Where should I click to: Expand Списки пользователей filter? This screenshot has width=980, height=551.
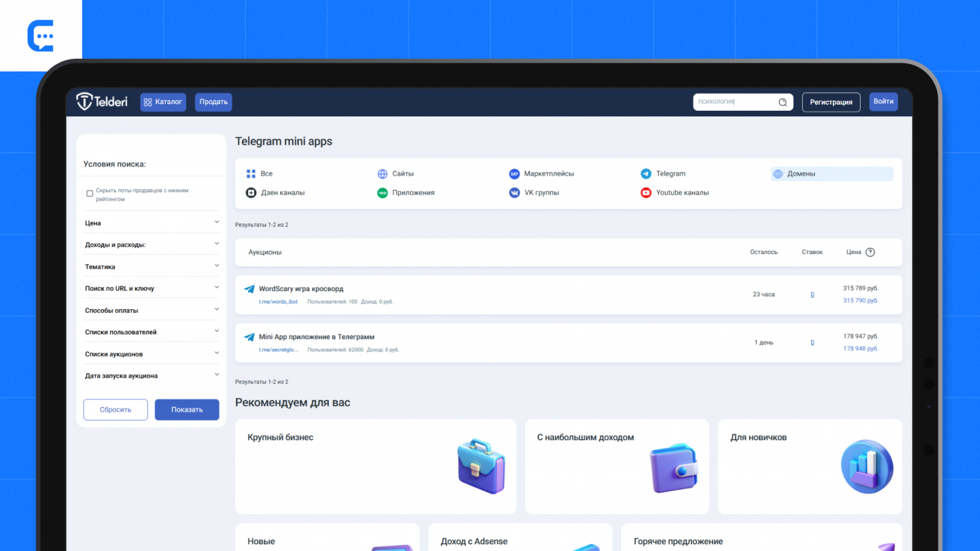tap(151, 332)
